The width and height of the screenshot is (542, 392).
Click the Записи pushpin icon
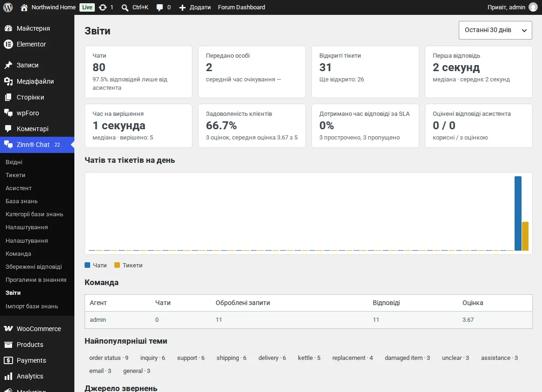pyautogui.click(x=8, y=65)
